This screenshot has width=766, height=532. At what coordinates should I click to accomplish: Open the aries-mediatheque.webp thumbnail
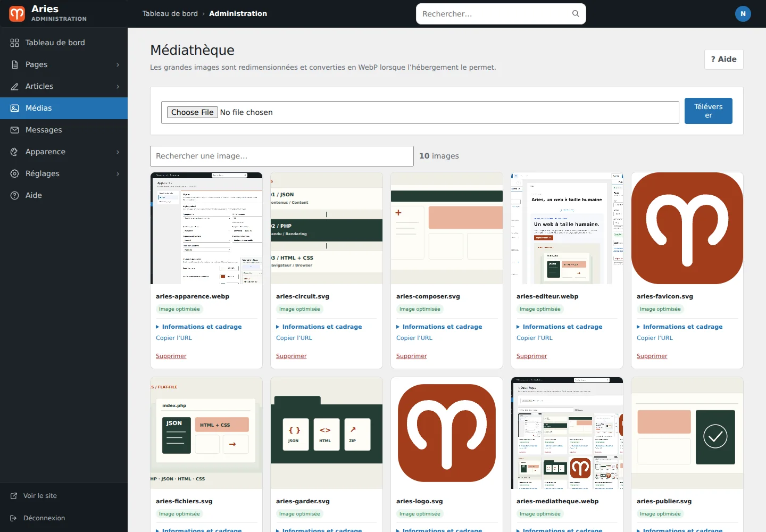click(x=567, y=433)
